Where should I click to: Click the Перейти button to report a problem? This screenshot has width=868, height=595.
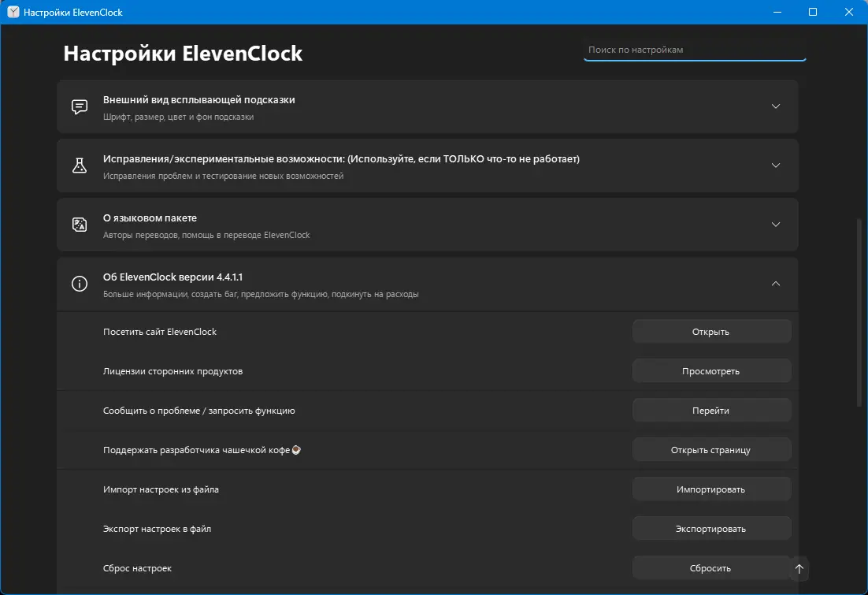pyautogui.click(x=711, y=411)
